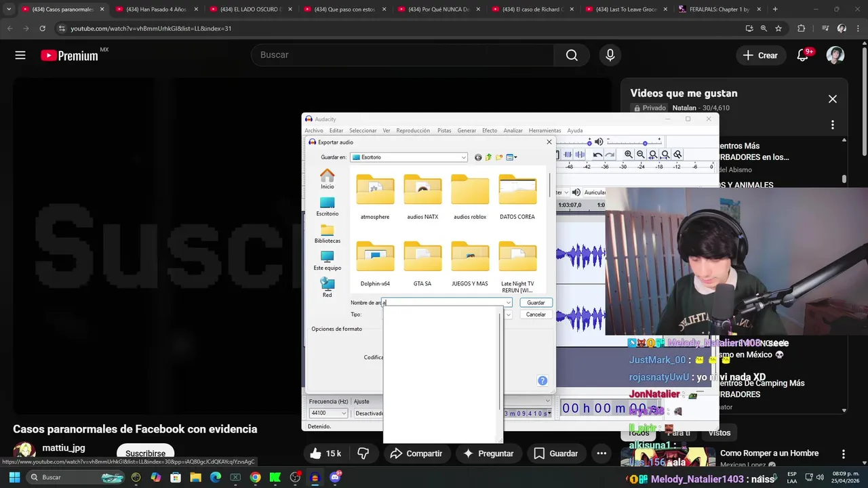868x488 pixels.
Task: Select Bibliotecas in Export dialog places bar
Action: [328, 234]
